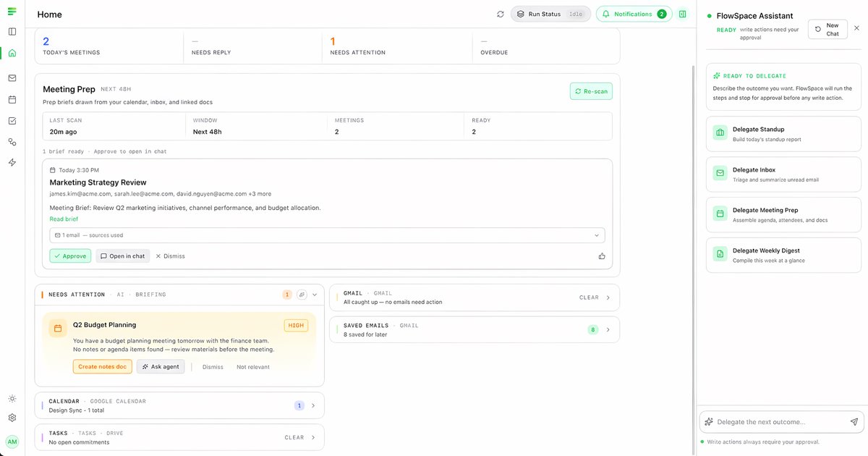Open Run Status indicator
Image resolution: width=868 pixels, height=456 pixels.
point(550,14)
